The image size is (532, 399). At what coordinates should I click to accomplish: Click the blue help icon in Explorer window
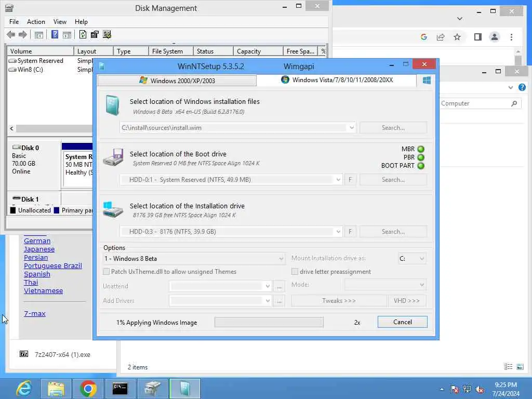(x=522, y=87)
